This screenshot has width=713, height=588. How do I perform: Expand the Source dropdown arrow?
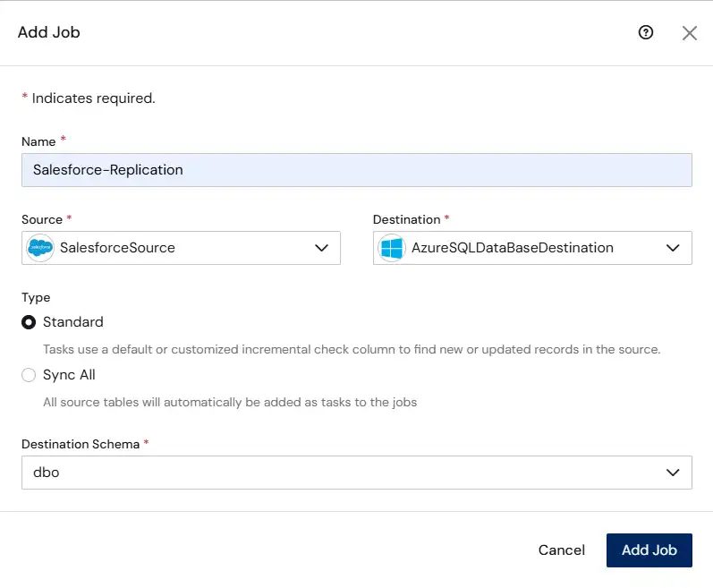321,248
